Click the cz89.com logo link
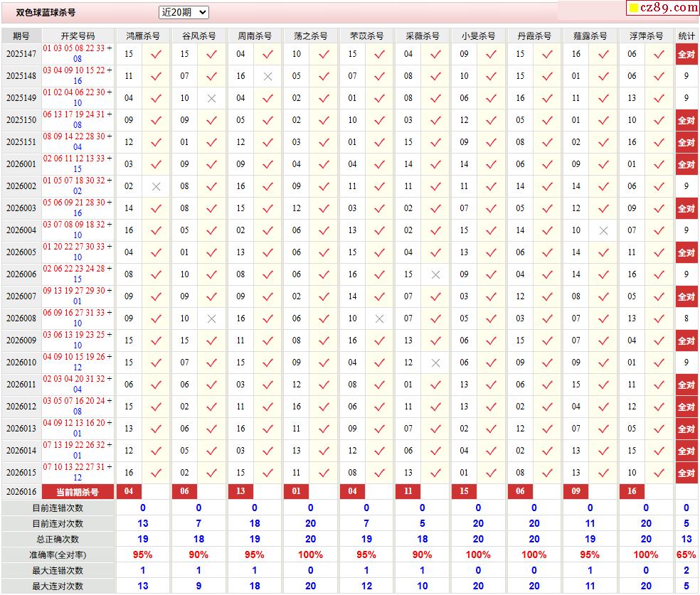The image size is (700, 595). (x=663, y=8)
